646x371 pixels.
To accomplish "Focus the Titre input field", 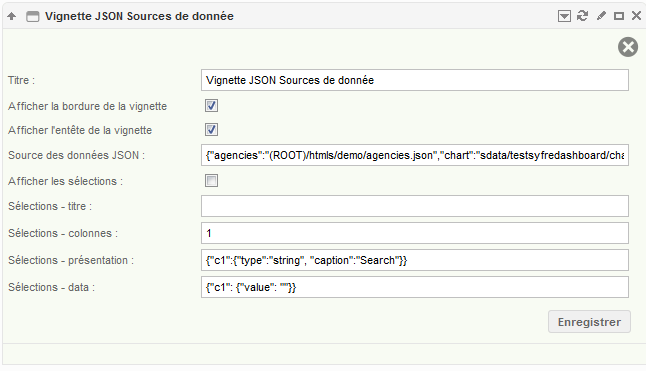I will 415,80.
